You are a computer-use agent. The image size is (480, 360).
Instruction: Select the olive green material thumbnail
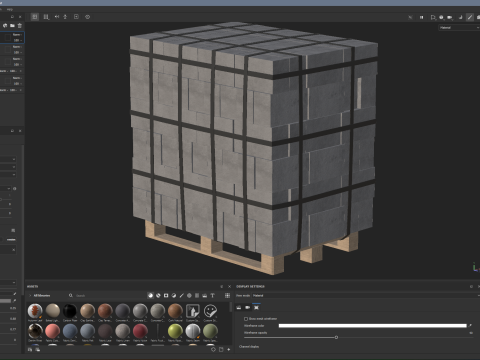click(210, 331)
